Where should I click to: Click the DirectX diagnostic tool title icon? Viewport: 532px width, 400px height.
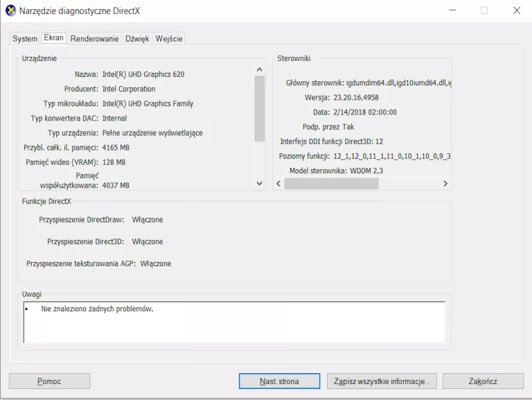tap(10, 10)
